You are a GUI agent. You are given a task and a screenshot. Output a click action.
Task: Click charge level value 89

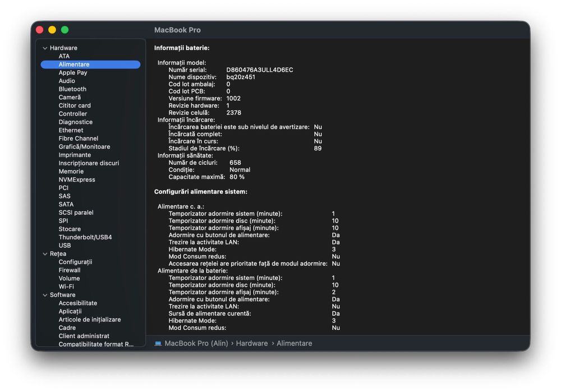318,149
